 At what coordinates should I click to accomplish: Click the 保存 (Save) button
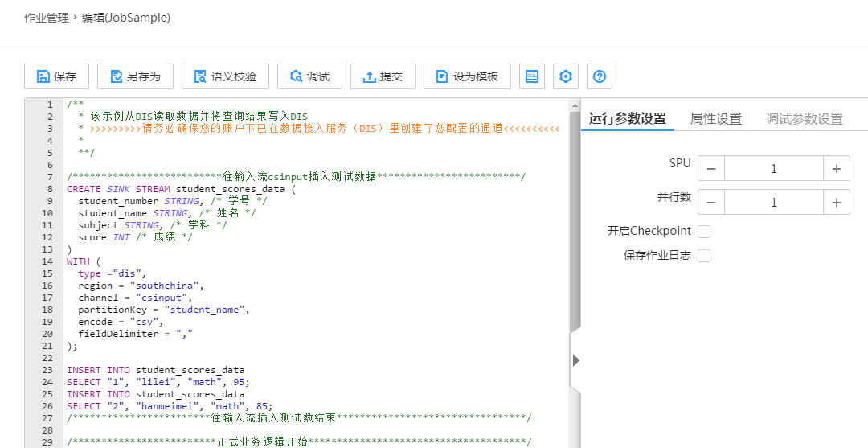(56, 76)
